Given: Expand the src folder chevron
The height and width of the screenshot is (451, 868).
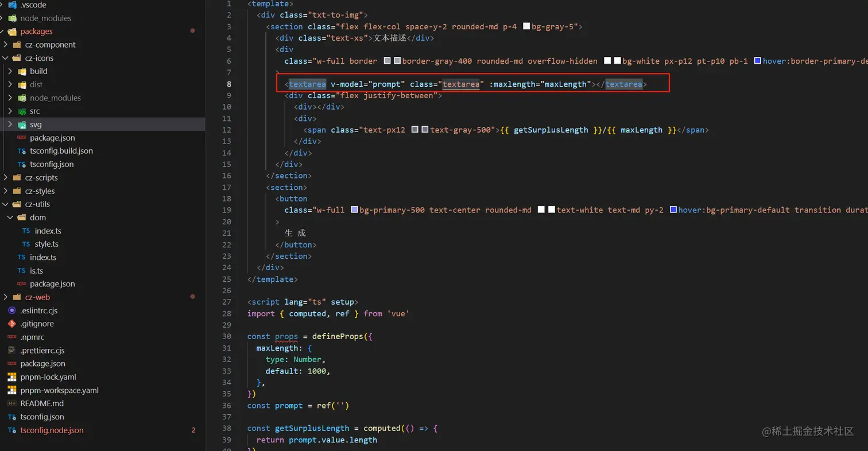Looking at the screenshot, I should click(x=10, y=111).
